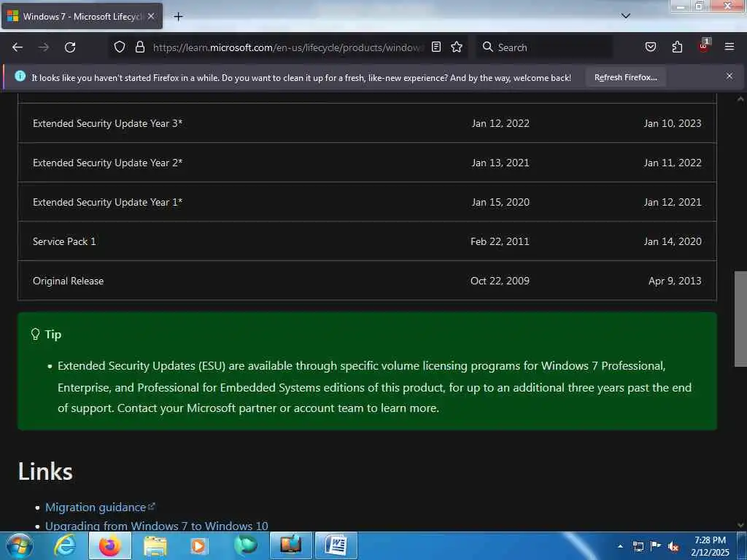The image size is (747, 560).
Task: Click the network tray icon
Action: (x=638, y=546)
